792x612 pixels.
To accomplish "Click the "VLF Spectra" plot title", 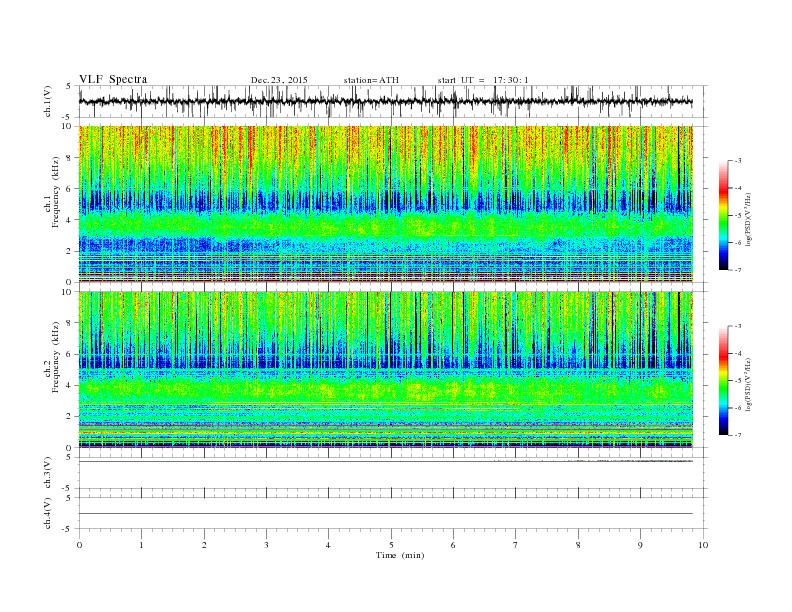I will pos(113,79).
